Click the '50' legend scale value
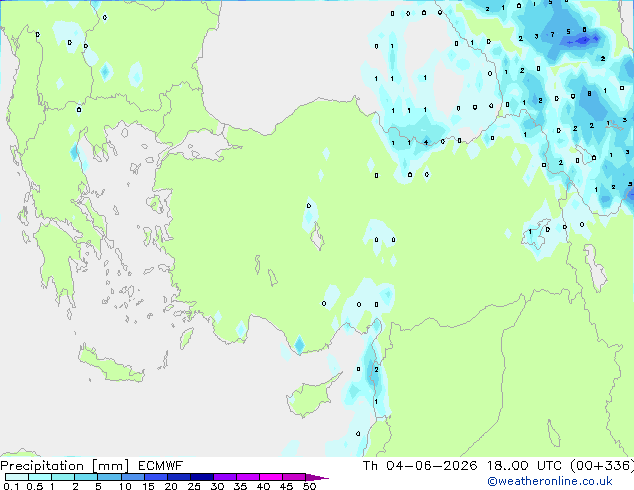634x490 pixels. point(309,486)
